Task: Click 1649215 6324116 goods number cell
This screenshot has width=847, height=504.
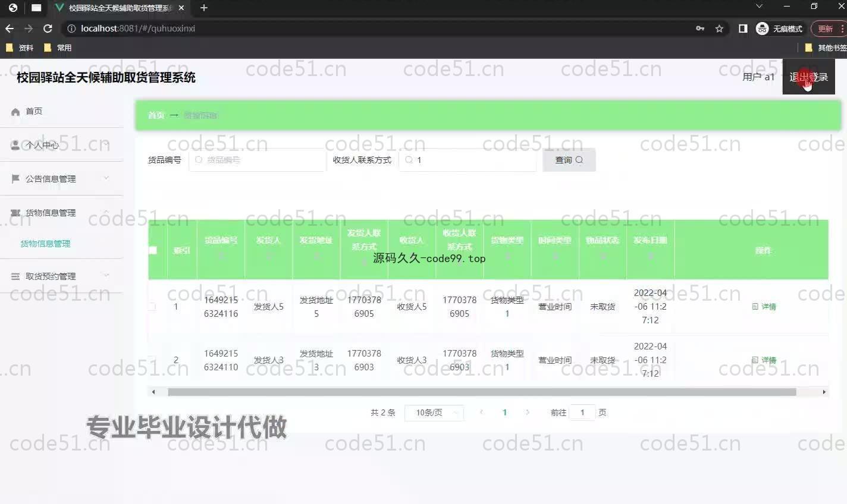Action: (221, 307)
